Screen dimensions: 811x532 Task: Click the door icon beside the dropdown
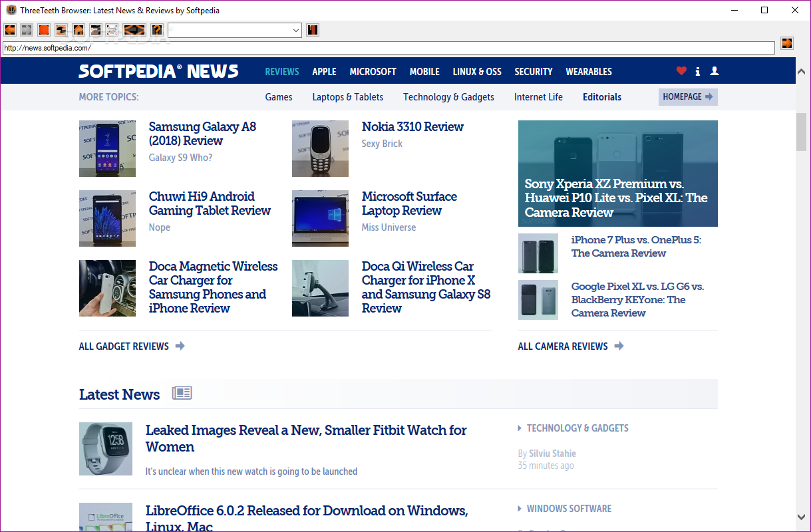click(x=313, y=30)
